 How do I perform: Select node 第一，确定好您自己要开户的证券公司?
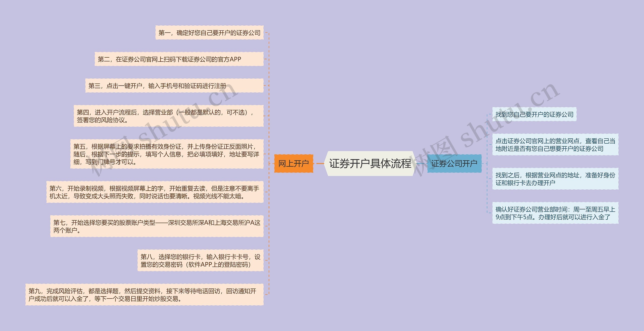209,32
